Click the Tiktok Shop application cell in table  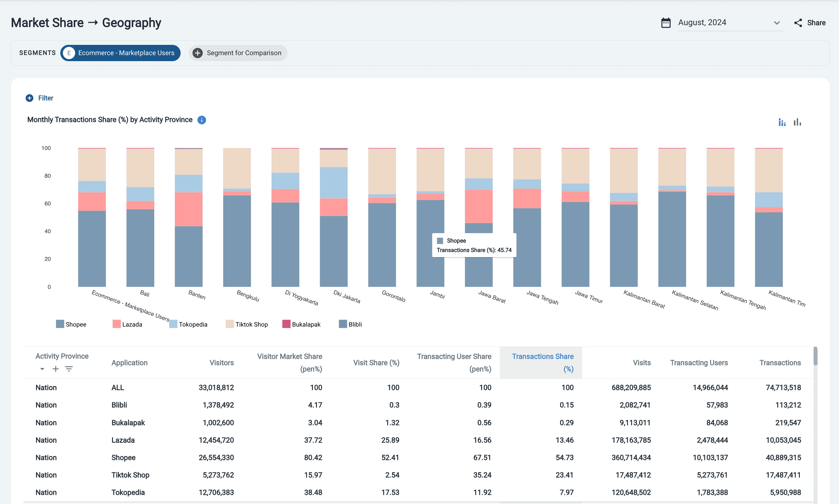pos(130,475)
